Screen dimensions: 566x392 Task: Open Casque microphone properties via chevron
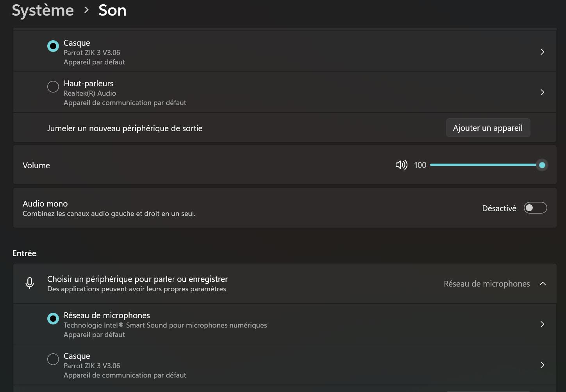542,365
